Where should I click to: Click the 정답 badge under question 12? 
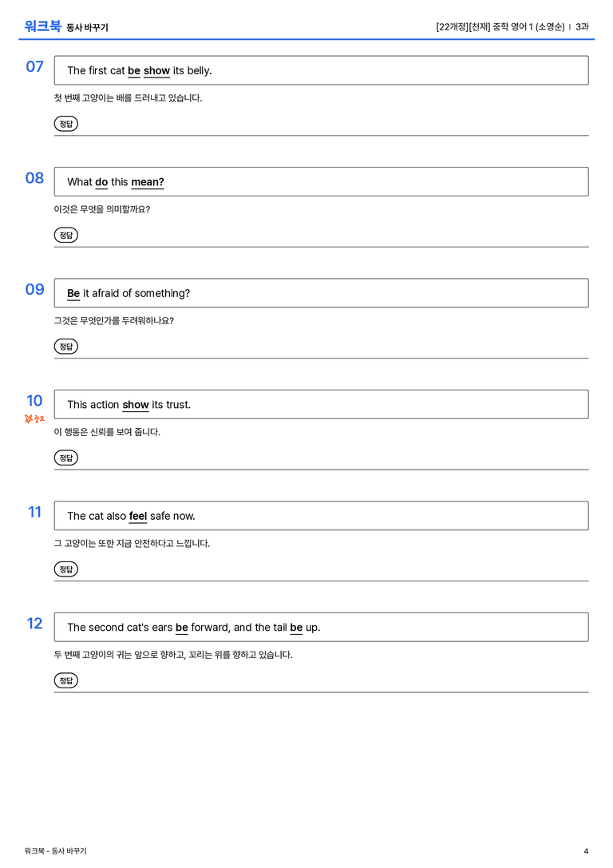[x=65, y=680]
